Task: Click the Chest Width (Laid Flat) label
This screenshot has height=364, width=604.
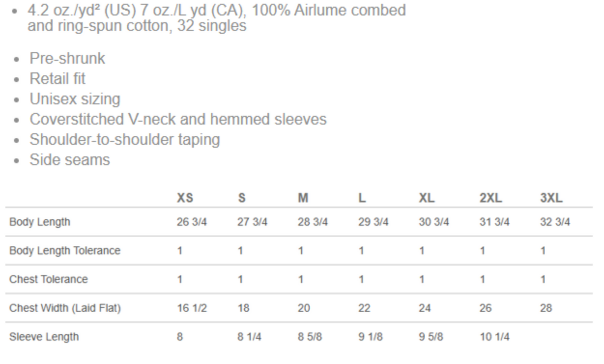Action: click(x=65, y=308)
